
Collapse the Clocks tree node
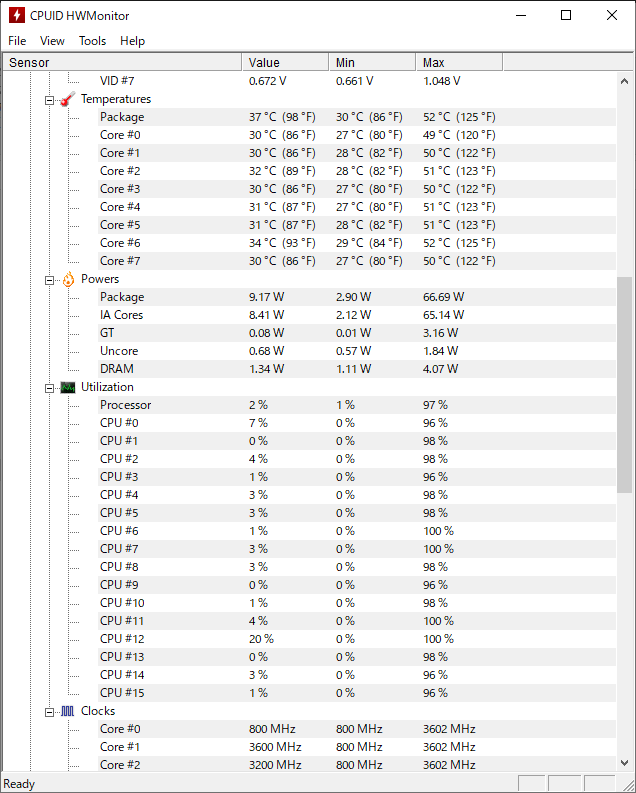click(50, 711)
